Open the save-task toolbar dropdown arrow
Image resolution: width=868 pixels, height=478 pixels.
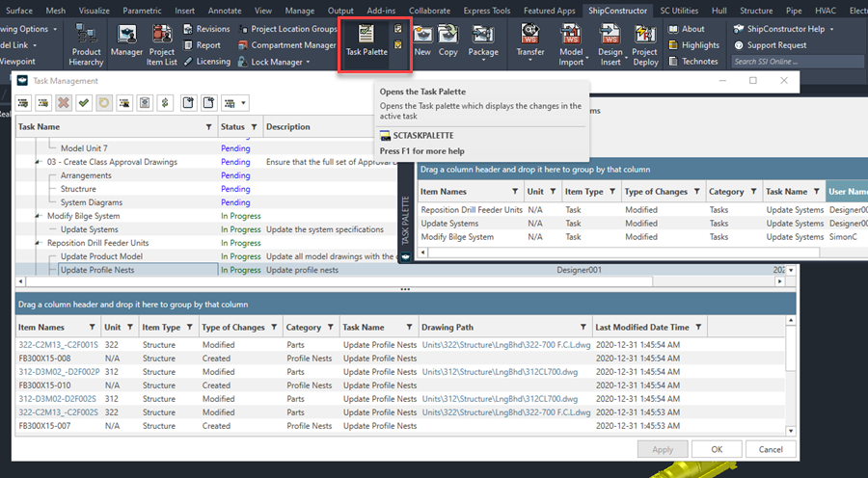[242, 103]
